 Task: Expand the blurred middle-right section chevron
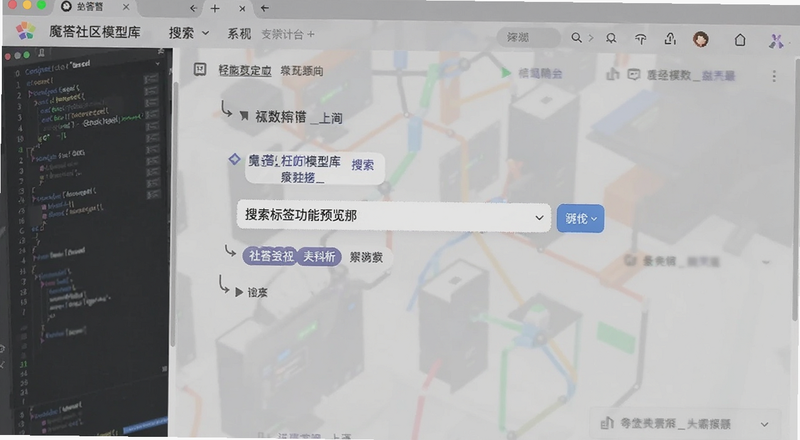(765, 262)
